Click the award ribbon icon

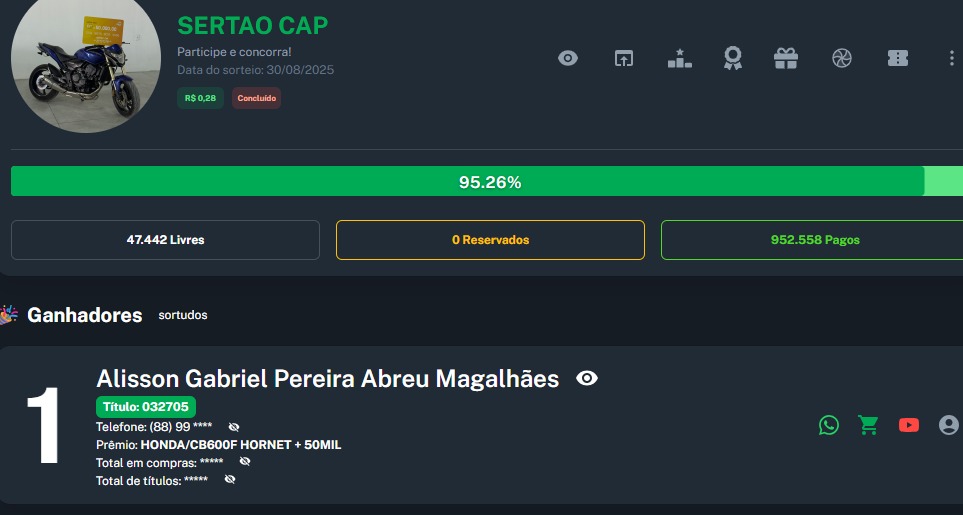pos(733,58)
